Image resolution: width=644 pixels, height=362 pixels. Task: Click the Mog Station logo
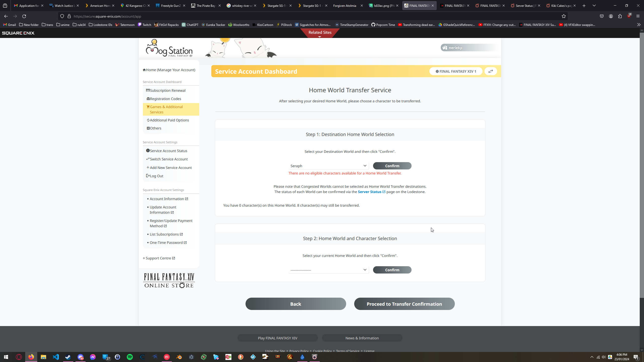coord(169,48)
